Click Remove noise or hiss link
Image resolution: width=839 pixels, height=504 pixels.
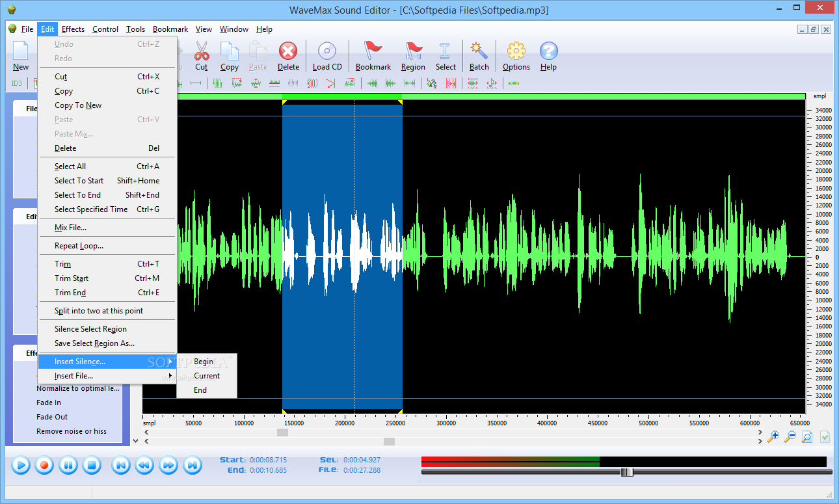[72, 431]
